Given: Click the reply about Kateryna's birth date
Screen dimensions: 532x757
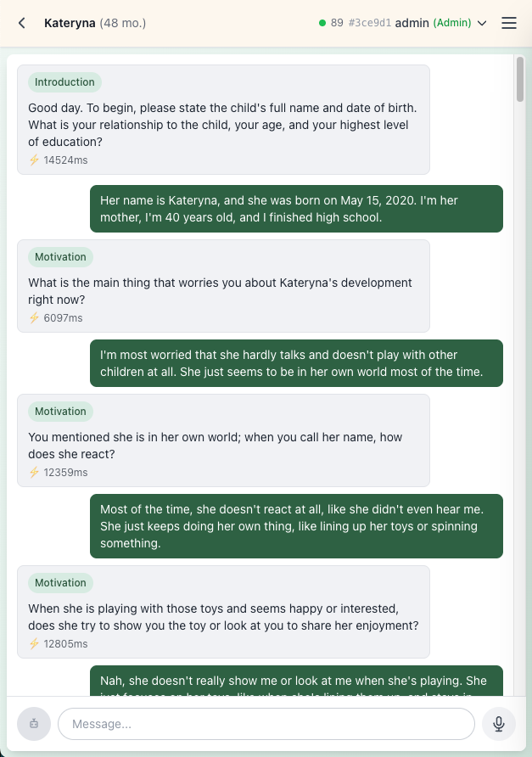Looking at the screenshot, I should (296, 209).
